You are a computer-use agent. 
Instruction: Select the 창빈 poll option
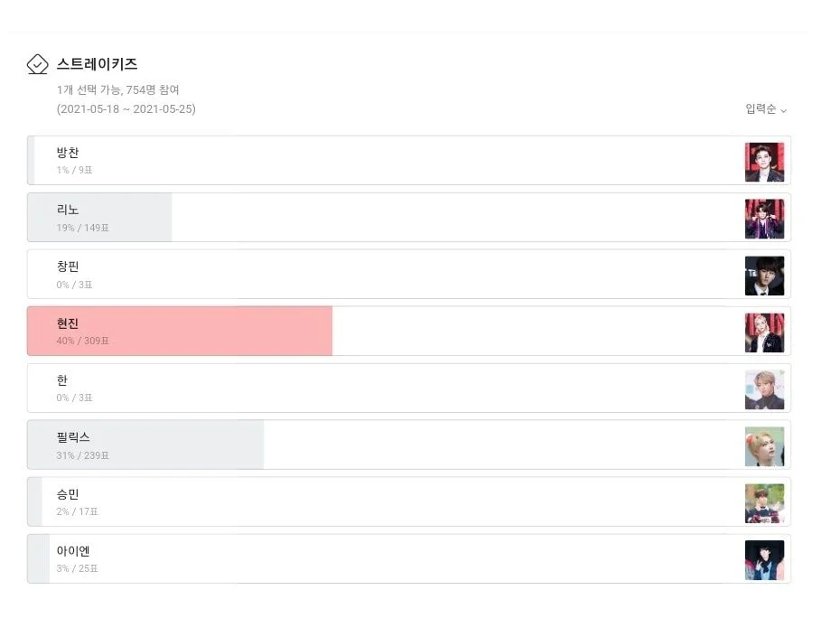pyautogui.click(x=409, y=274)
